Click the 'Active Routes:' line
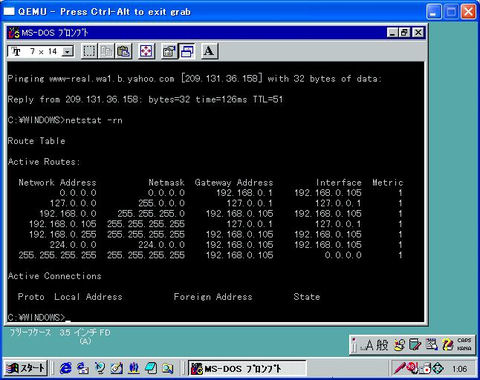 pos(44,162)
